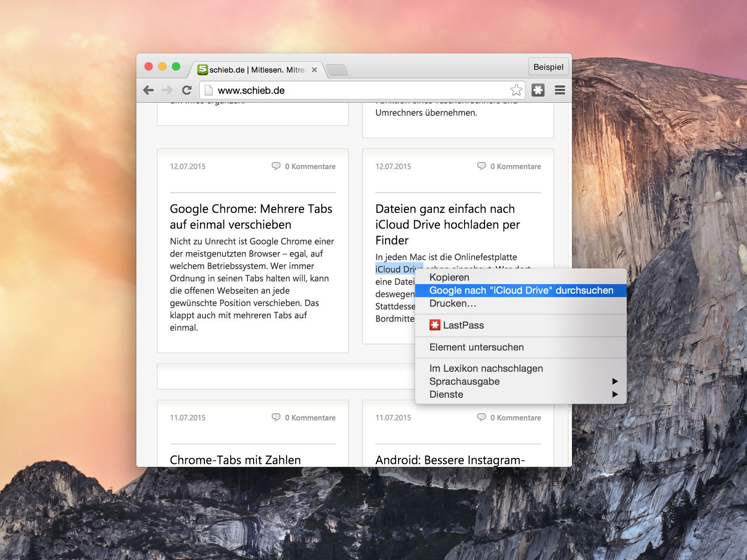Open the LastPass extension toolbar icon
The height and width of the screenshot is (560, 747).
click(538, 90)
